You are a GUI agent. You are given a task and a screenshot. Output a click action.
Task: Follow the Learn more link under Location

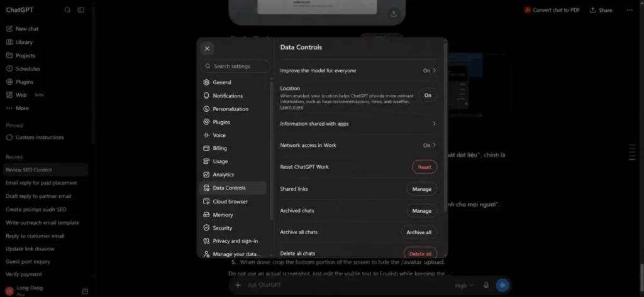(x=292, y=107)
